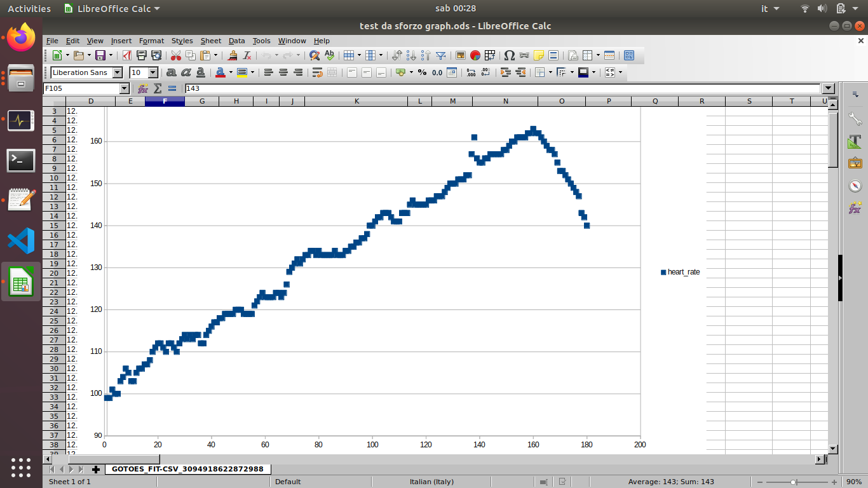Toggle bold formatting
Screen dimensions: 868x488
tap(171, 72)
